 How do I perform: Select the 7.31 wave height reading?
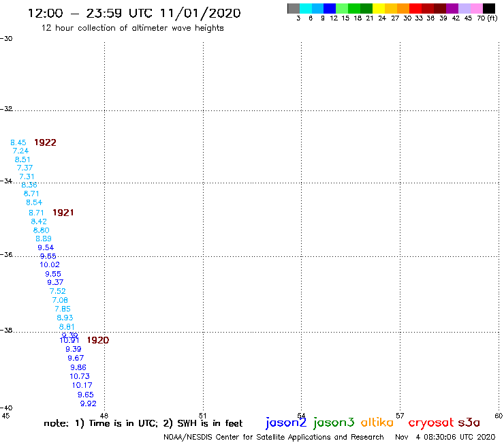[x=27, y=177]
